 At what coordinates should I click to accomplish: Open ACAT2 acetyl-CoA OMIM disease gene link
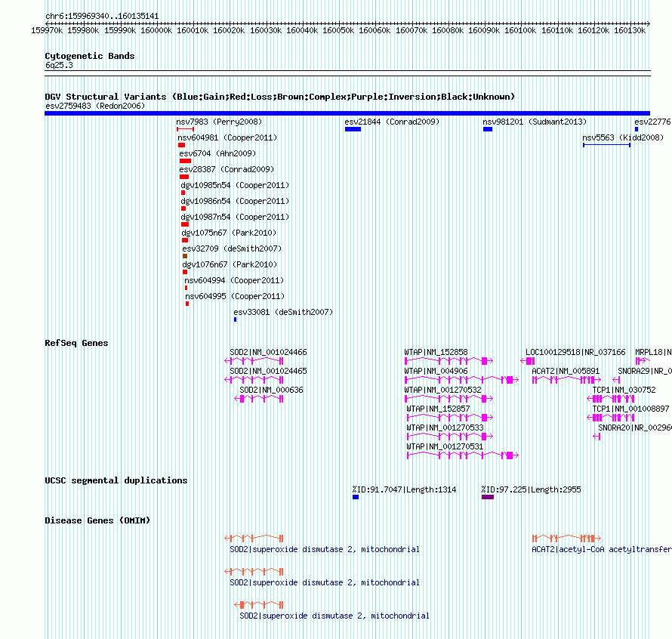point(602,549)
